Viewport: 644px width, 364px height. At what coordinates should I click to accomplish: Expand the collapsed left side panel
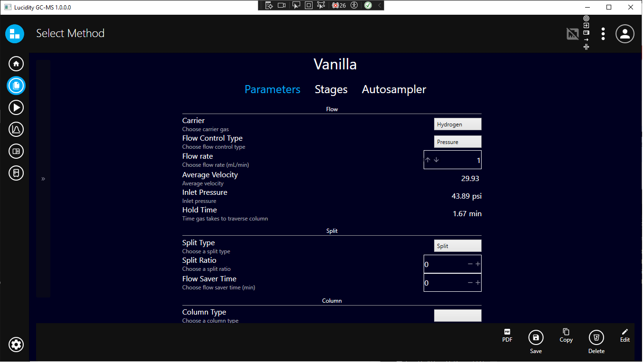[x=43, y=179]
